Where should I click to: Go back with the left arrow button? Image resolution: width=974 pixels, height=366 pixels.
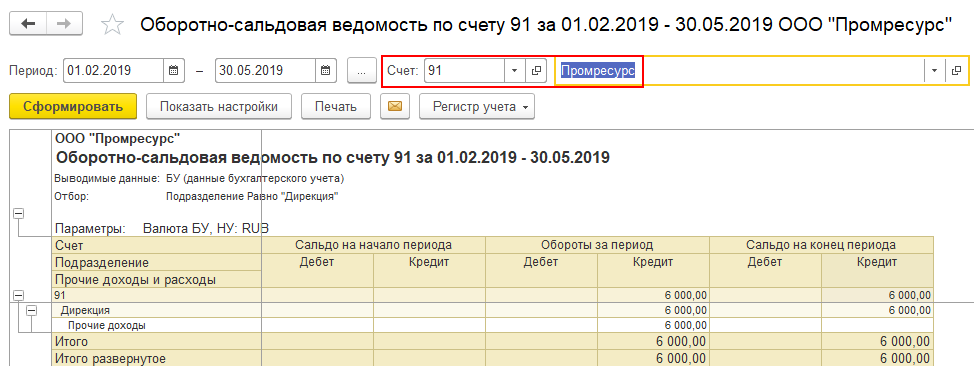[x=28, y=24]
